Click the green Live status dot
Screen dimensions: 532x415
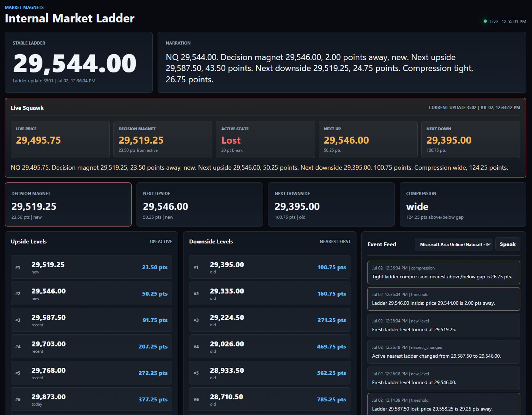[x=485, y=21]
